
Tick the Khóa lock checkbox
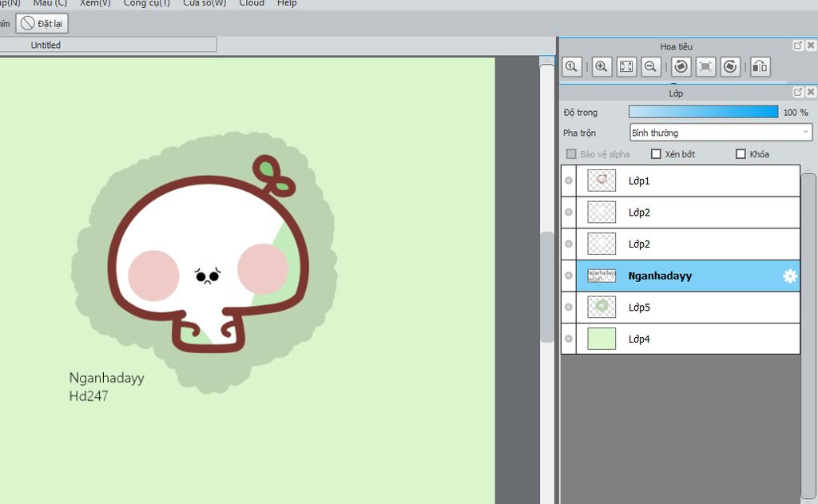point(741,154)
